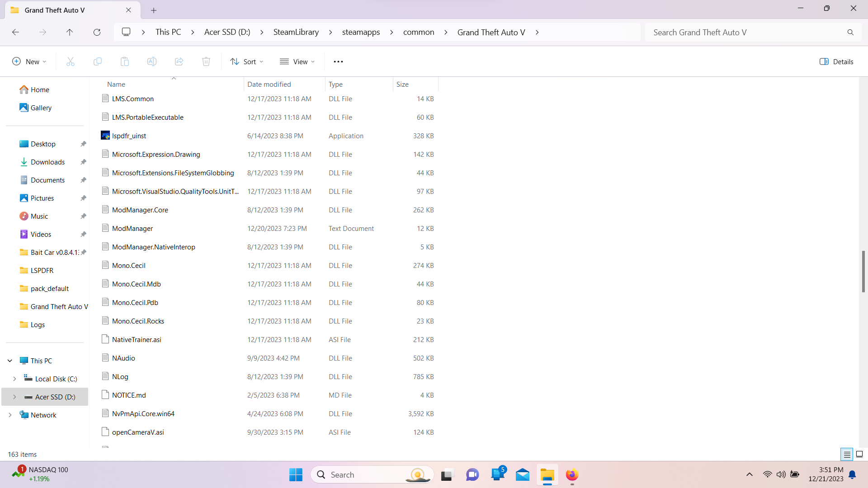Expand the Local Disk (C:) tree node

click(14, 379)
